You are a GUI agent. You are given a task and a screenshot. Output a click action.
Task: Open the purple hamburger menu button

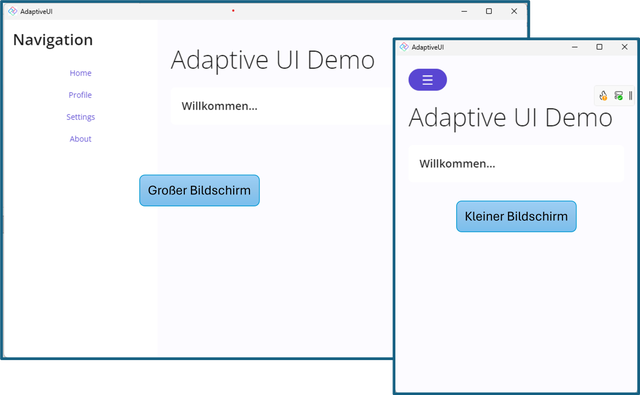(x=427, y=80)
